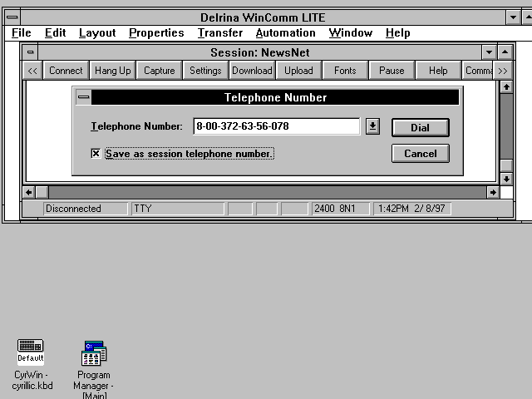The height and width of the screenshot is (399, 532).
Task: Click the Pause toolbar button
Action: [x=392, y=71]
